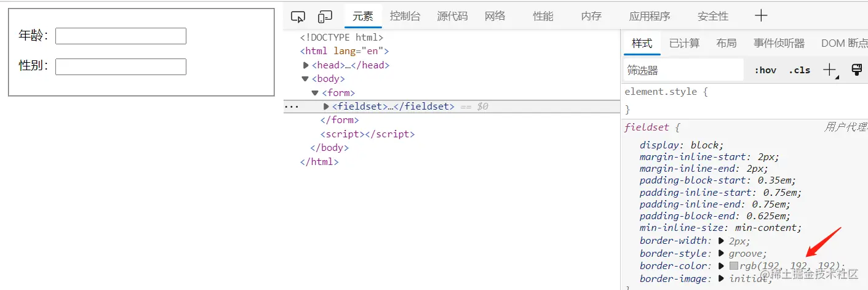Image resolution: width=868 pixels, height=290 pixels.
Task: Click the display: block declaration
Action: click(681, 145)
